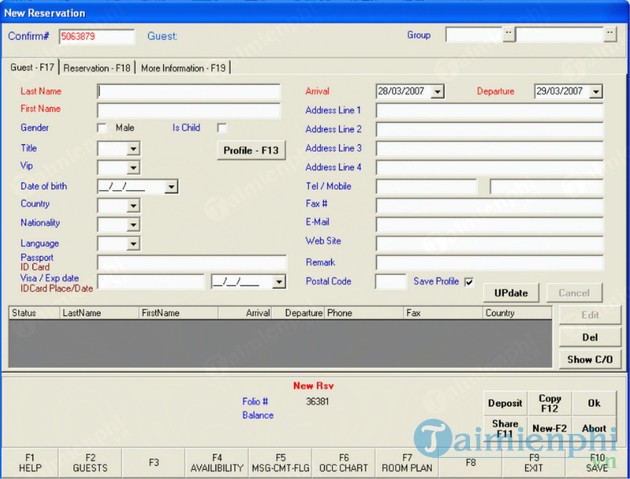Expand the Country dropdown
This screenshot has width=630, height=479.
[133, 206]
